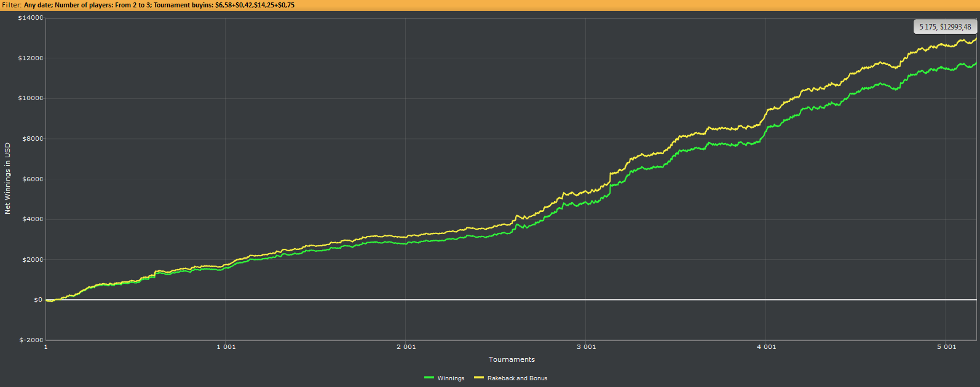Click the 3 001 x-axis tick label
The height and width of the screenshot is (387, 980).
(x=586, y=347)
